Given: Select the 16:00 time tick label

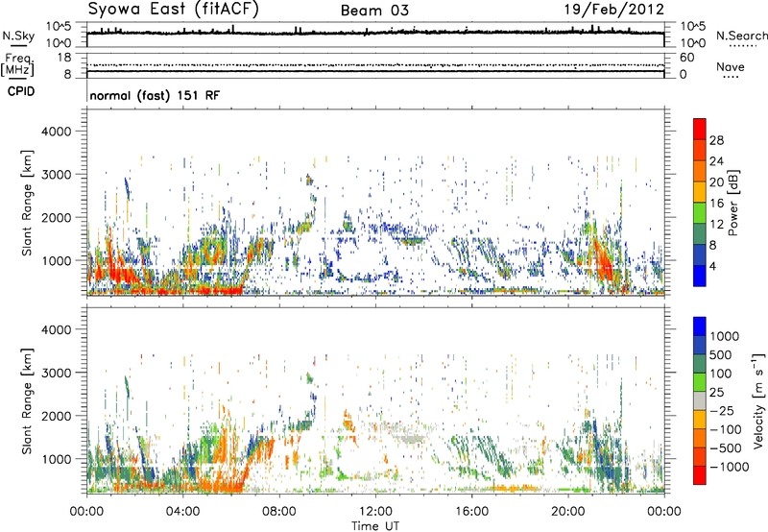Looking at the screenshot, I should click(471, 512).
